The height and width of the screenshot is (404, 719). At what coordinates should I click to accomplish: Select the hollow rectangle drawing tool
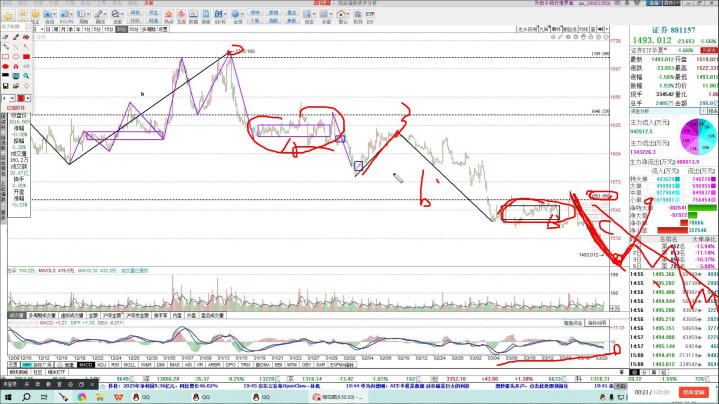pos(6,57)
